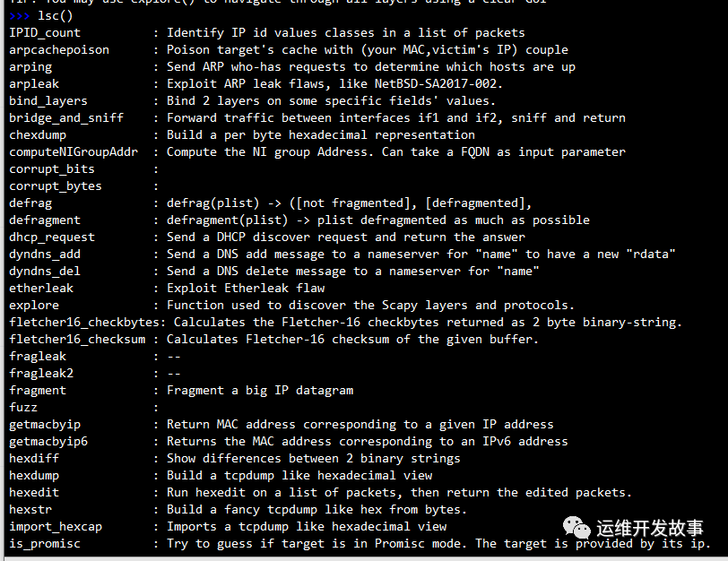Click the corrupt_bytes function name
This screenshot has width=728, height=561.
(56, 186)
